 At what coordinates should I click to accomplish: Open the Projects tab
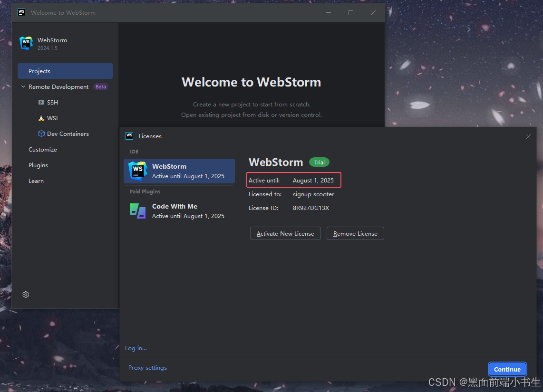coord(65,71)
